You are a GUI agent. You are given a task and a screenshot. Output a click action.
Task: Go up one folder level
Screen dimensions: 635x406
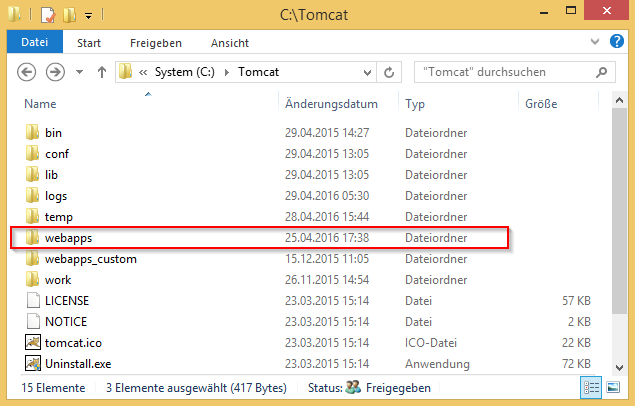tap(102, 72)
